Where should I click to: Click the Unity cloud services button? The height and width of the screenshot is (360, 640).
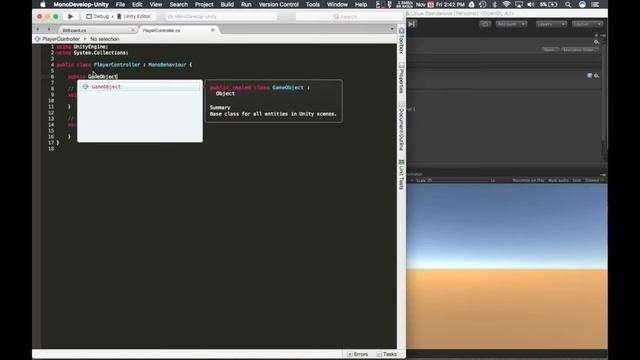pyautogui.click(x=484, y=24)
